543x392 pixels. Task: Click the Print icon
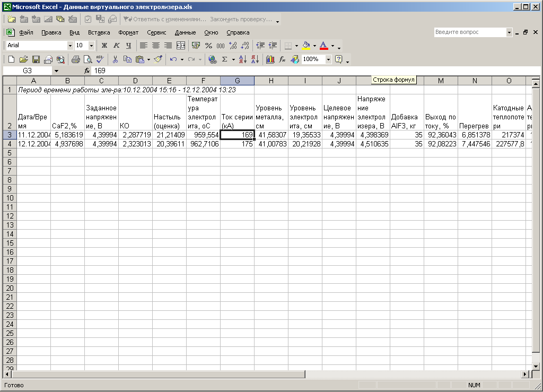point(75,59)
